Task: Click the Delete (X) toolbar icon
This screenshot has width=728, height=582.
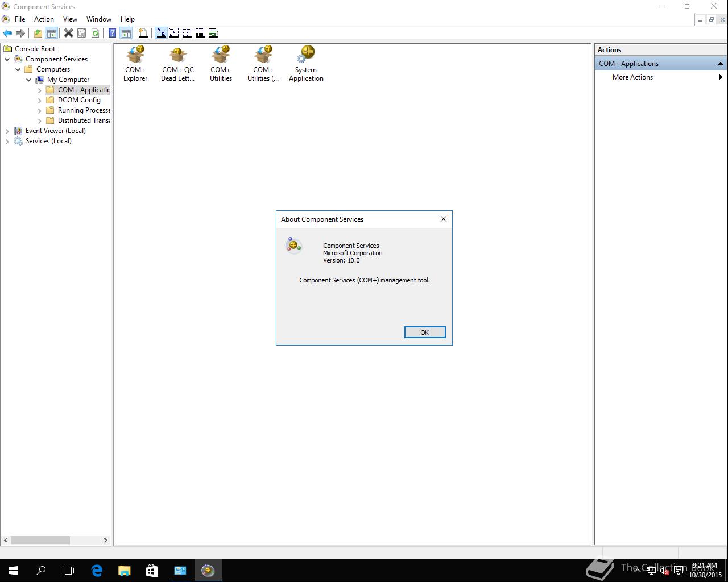Action: pyautogui.click(x=68, y=33)
